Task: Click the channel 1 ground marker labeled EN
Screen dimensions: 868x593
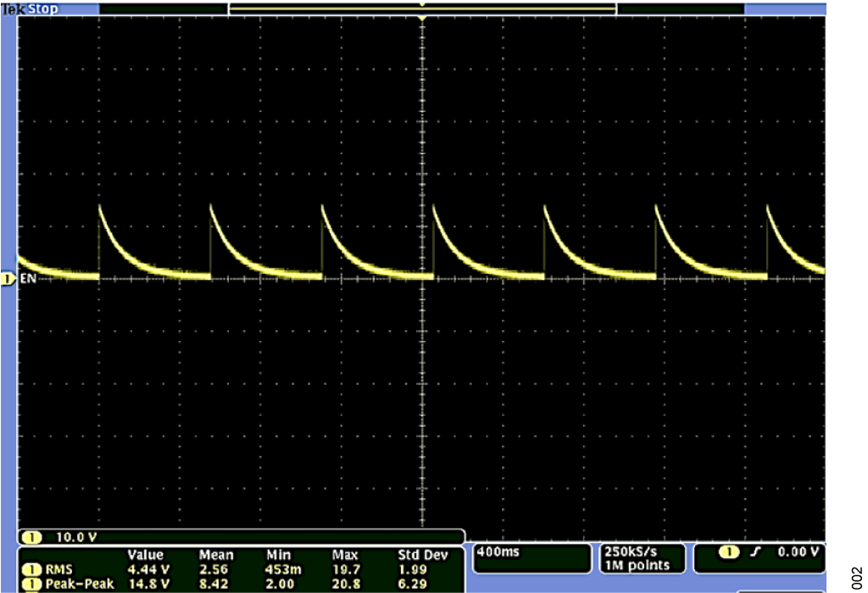Action: point(7,279)
